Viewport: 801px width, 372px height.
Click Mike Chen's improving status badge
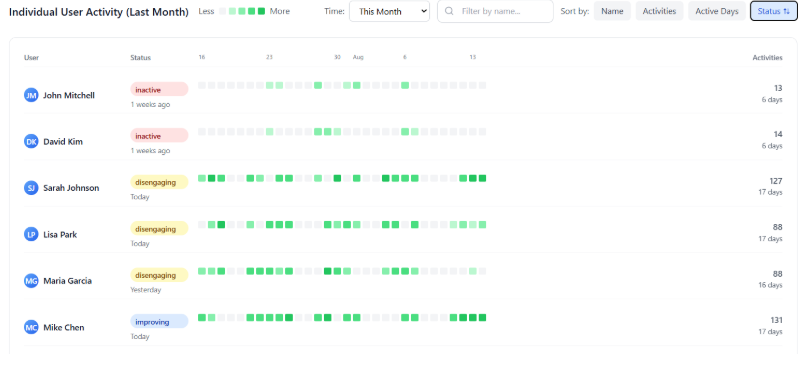(x=159, y=322)
